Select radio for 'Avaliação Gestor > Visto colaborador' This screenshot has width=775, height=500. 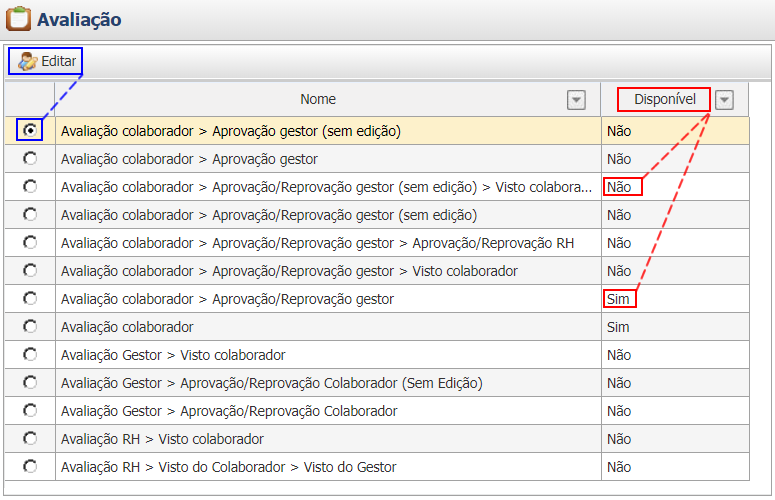point(30,354)
